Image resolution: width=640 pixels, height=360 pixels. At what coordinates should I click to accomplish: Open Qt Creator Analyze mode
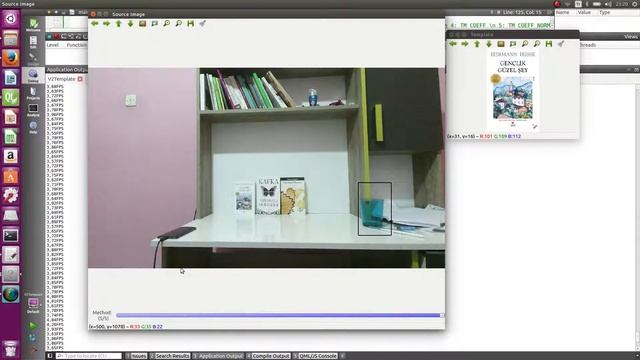coord(33,110)
